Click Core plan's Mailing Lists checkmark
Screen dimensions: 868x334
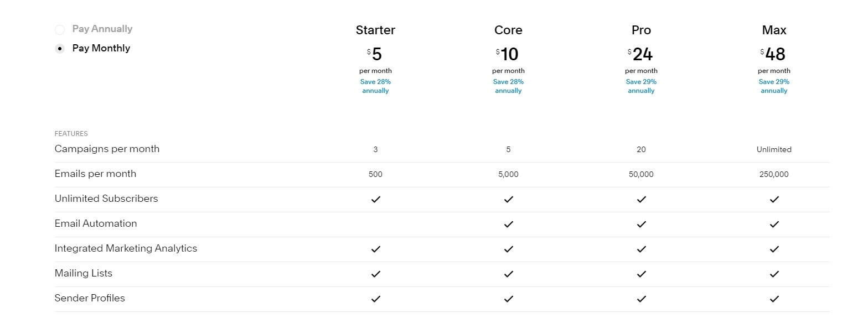click(x=509, y=274)
